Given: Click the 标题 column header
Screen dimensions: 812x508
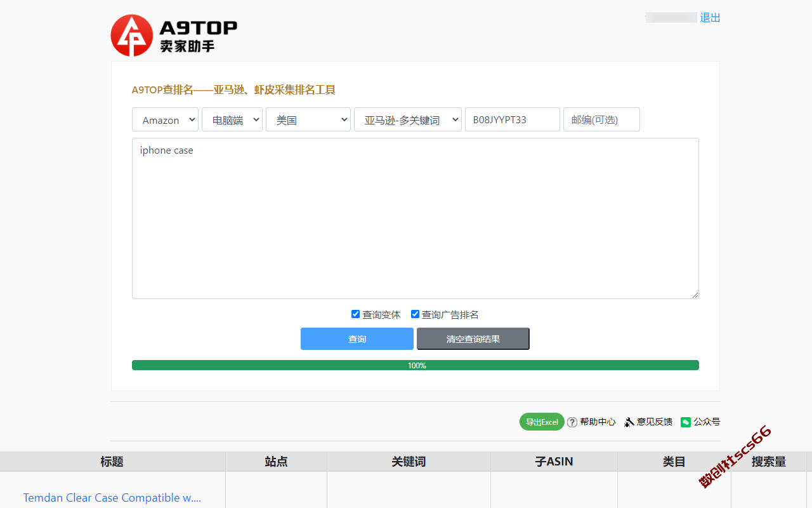Looking at the screenshot, I should point(112,462).
